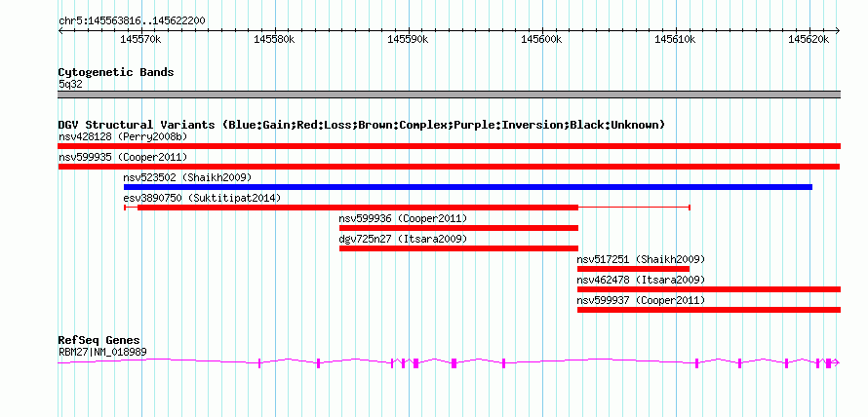868x417 pixels.
Task: Select the 5q32 band label
Action: coord(70,85)
